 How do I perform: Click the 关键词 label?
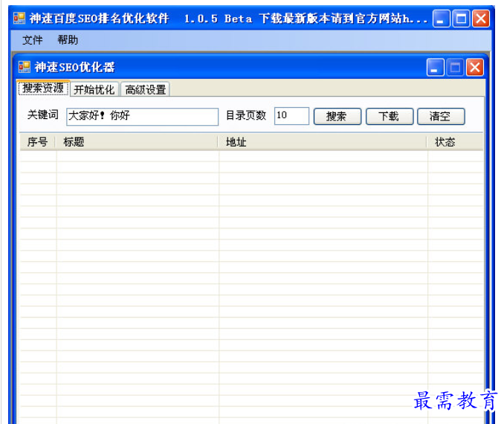(x=43, y=115)
